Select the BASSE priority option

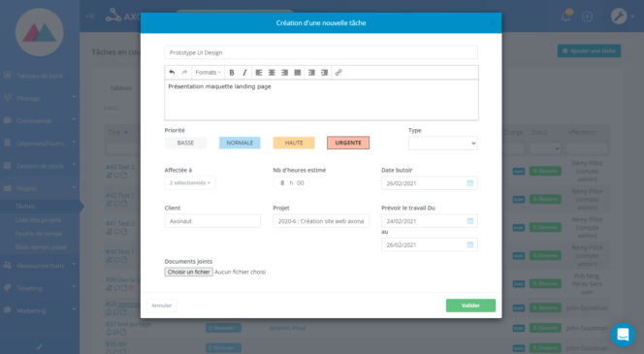coord(185,143)
